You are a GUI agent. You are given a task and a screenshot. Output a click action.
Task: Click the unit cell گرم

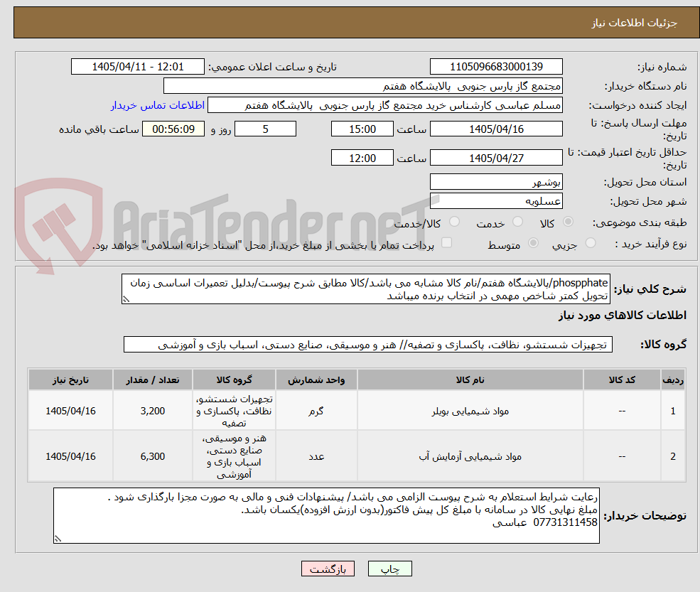tap(316, 411)
